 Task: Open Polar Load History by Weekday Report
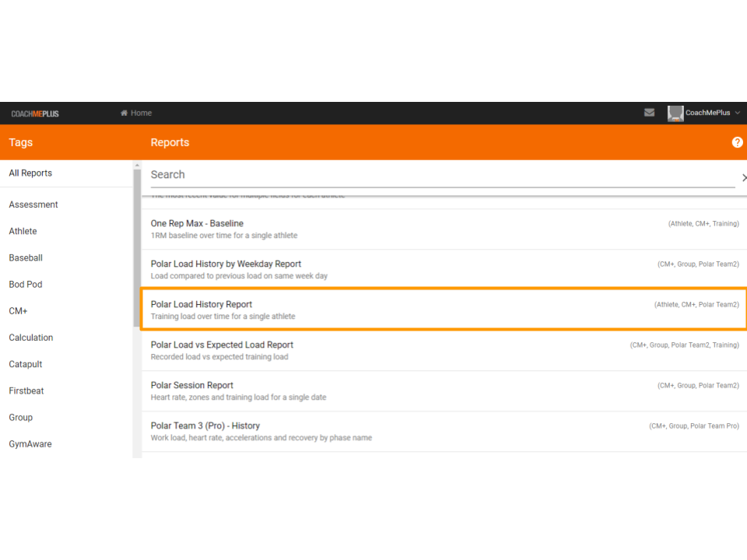click(x=444, y=270)
